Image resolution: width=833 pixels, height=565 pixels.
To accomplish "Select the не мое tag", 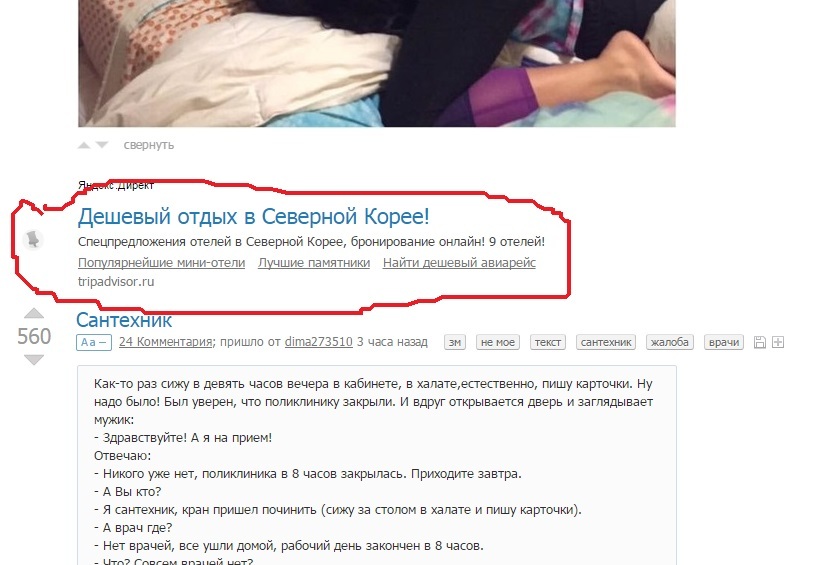I will tap(498, 343).
